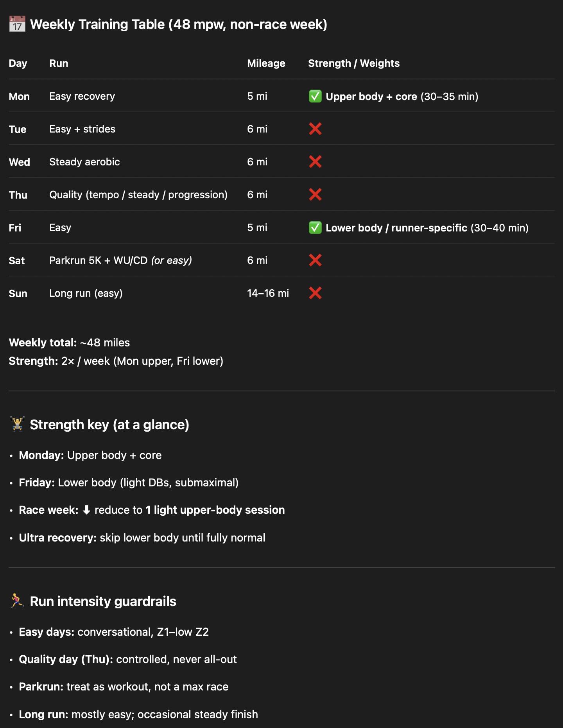Click the green checkmark for Friday's strength
Image resolution: width=563 pixels, height=728 pixels.
pyautogui.click(x=315, y=228)
